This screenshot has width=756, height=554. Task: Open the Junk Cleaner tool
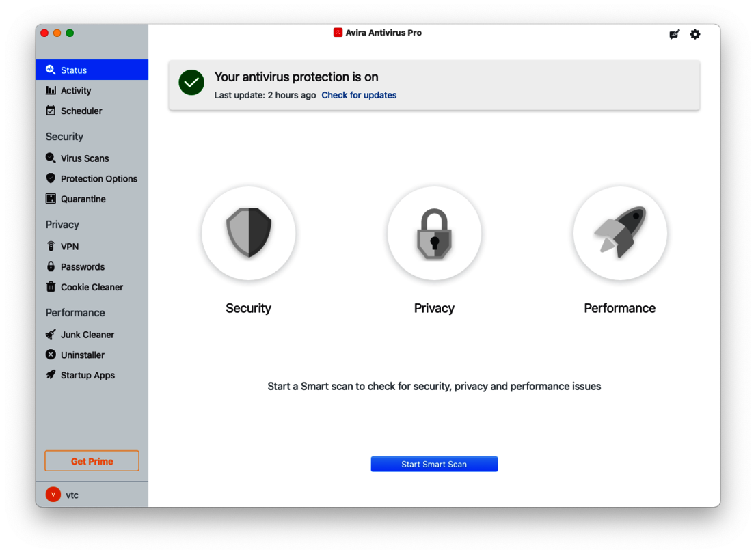pos(87,334)
